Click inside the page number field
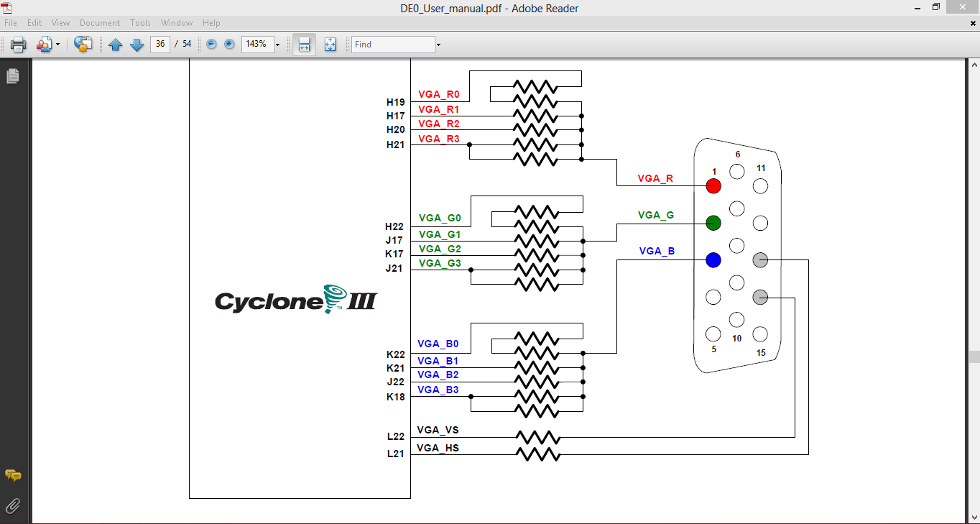This screenshot has width=980, height=524. pos(160,44)
